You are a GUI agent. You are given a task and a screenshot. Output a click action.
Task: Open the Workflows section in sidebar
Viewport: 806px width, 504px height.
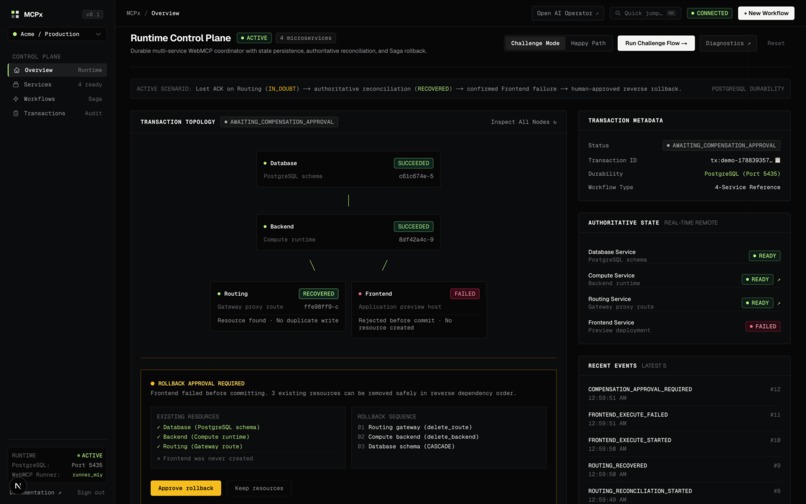tap(57, 99)
